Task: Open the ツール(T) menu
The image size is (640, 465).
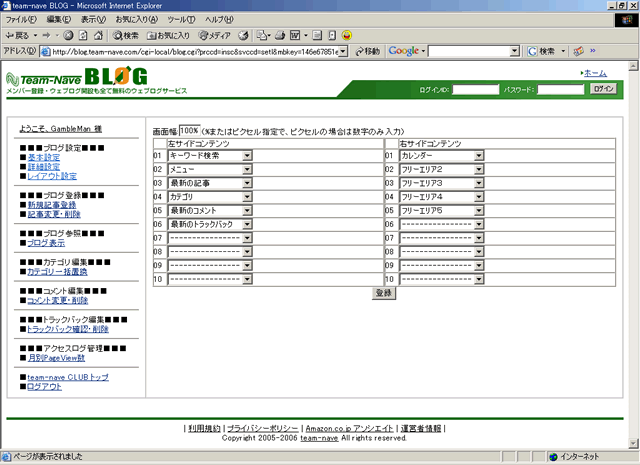Action: [181, 19]
